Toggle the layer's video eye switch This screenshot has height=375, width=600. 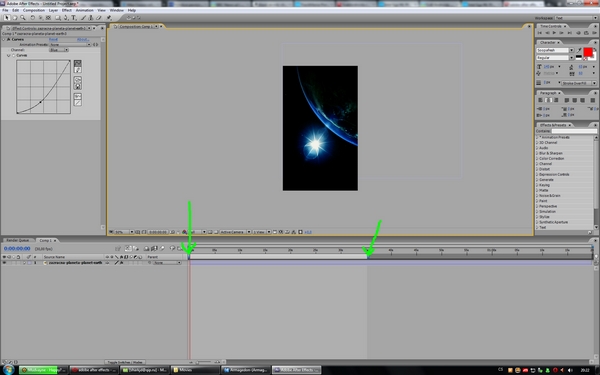click(4, 263)
